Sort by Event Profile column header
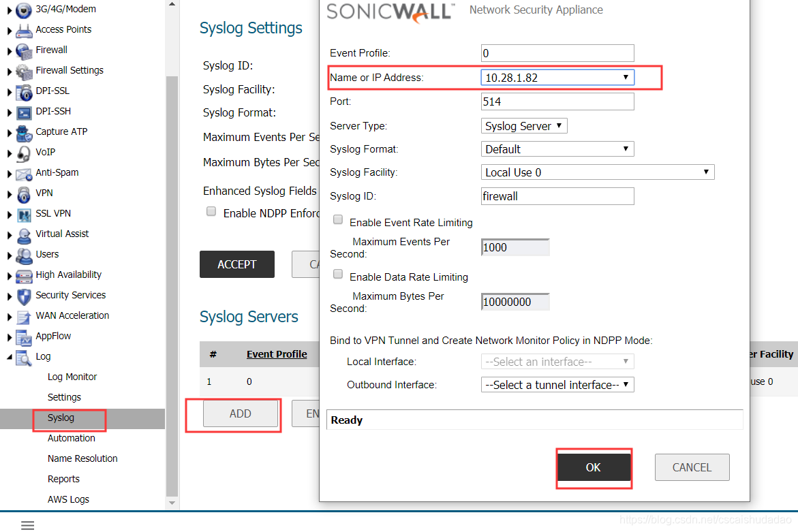 click(x=277, y=354)
